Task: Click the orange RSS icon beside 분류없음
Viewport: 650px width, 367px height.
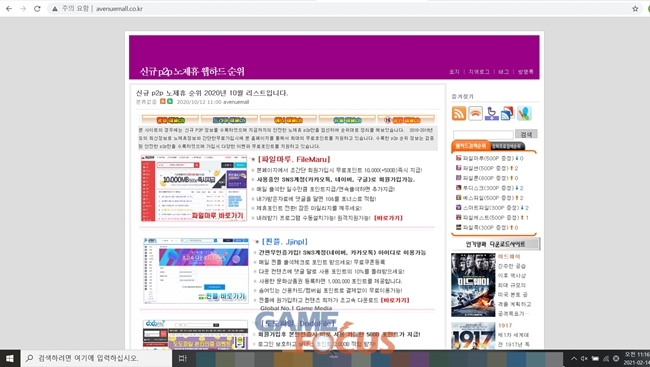Action: coord(163,102)
